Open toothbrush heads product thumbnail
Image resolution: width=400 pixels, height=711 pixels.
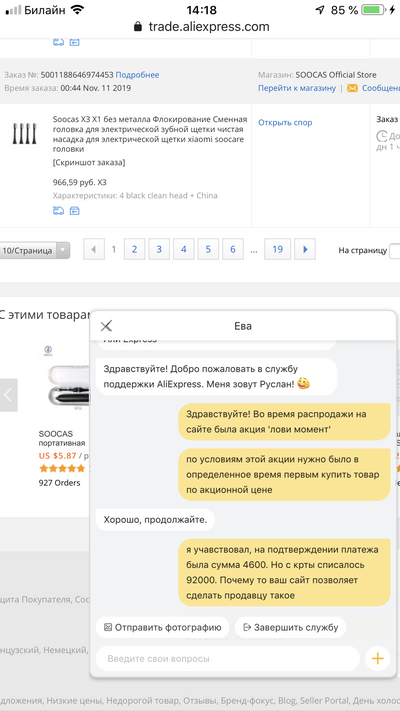[24, 133]
